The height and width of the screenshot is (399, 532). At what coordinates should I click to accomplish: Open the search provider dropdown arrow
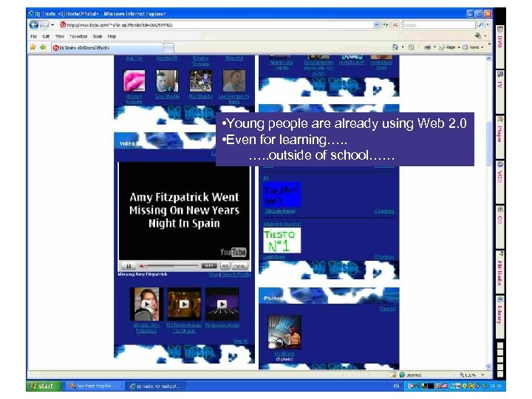pyautogui.click(x=488, y=25)
